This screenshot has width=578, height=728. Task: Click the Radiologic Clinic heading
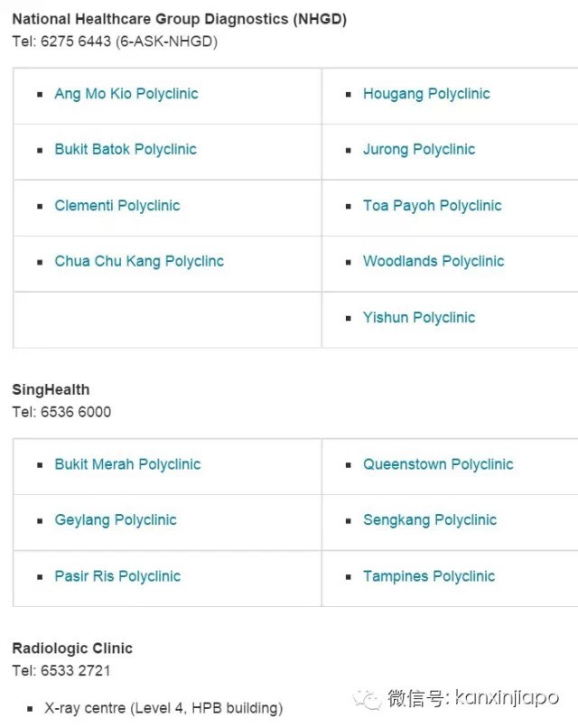click(72, 649)
